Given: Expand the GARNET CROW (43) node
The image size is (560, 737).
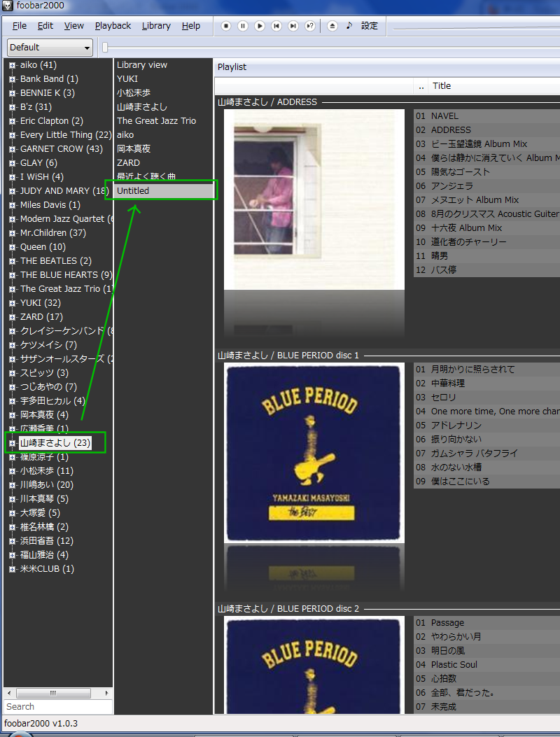Looking at the screenshot, I should pyautogui.click(x=12, y=149).
